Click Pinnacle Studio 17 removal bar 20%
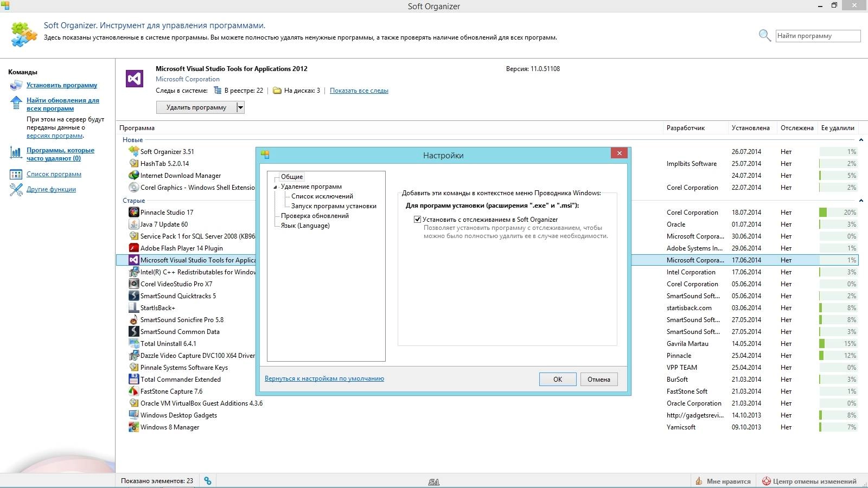 click(838, 212)
